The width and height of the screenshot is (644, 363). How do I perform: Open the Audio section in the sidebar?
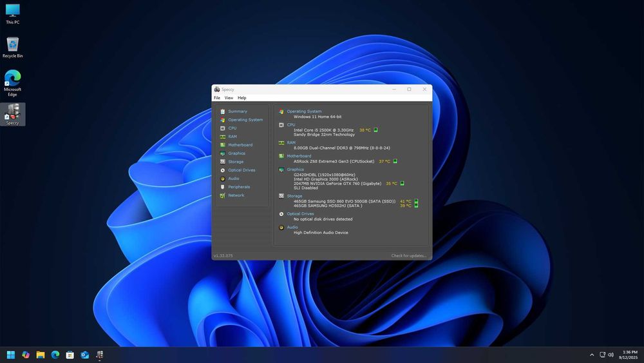pos(233,179)
